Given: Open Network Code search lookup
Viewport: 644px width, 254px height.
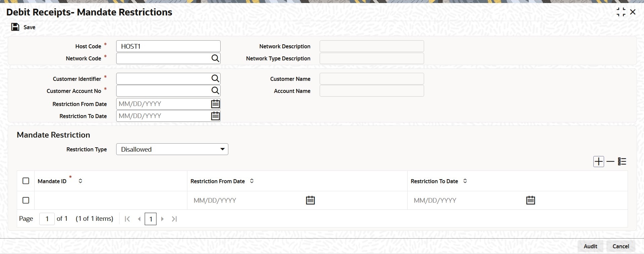Looking at the screenshot, I should coord(215,58).
